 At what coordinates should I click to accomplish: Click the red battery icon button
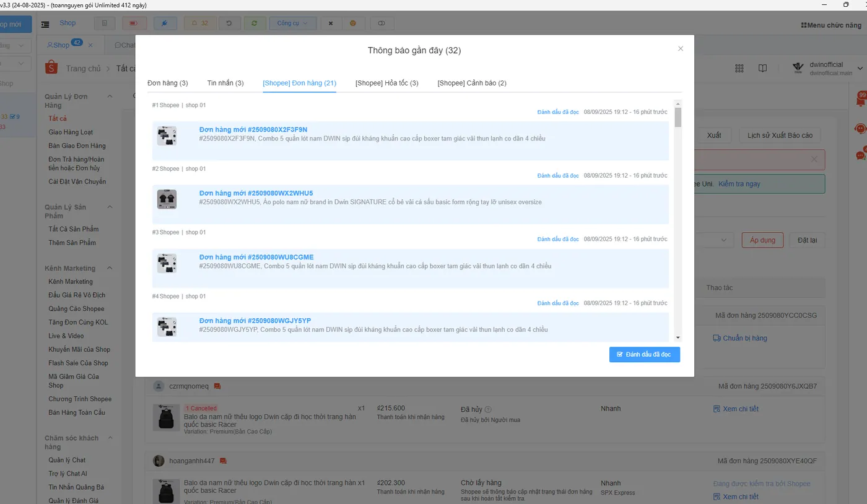coord(134,23)
